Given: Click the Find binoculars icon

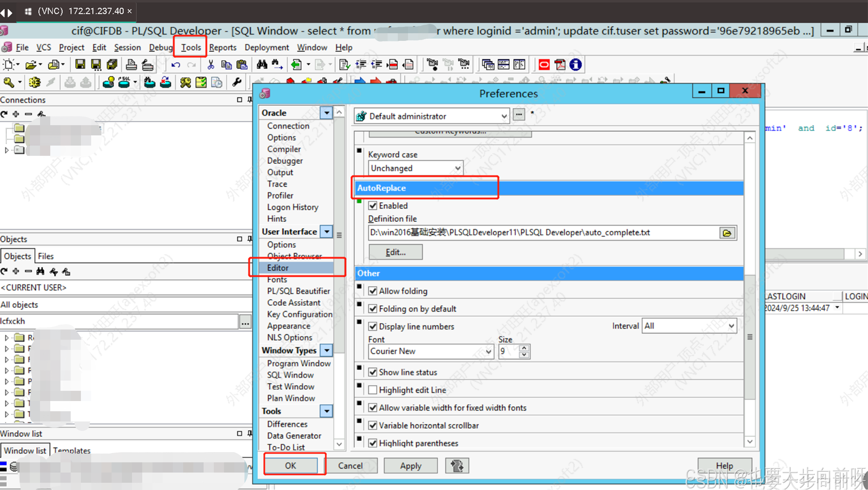Looking at the screenshot, I should pos(262,65).
